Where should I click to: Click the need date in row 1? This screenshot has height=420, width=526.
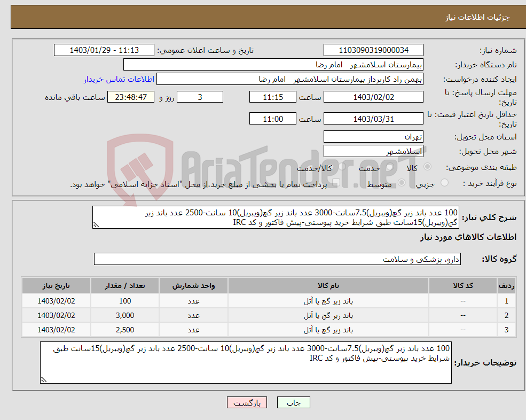[57, 301]
